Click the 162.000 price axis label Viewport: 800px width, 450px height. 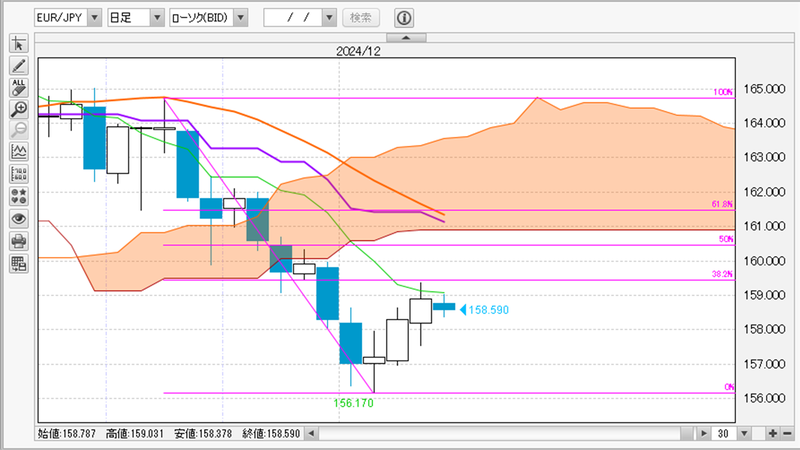pos(764,192)
